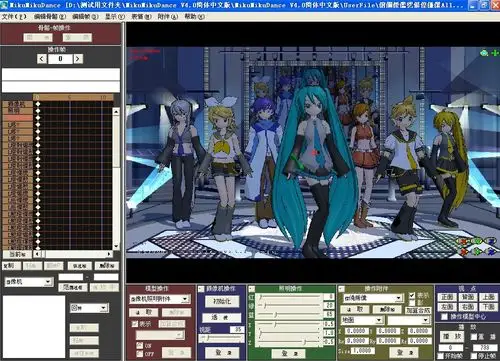
Task: Open the 编辑骨骼(E) menu
Action: tap(50, 17)
